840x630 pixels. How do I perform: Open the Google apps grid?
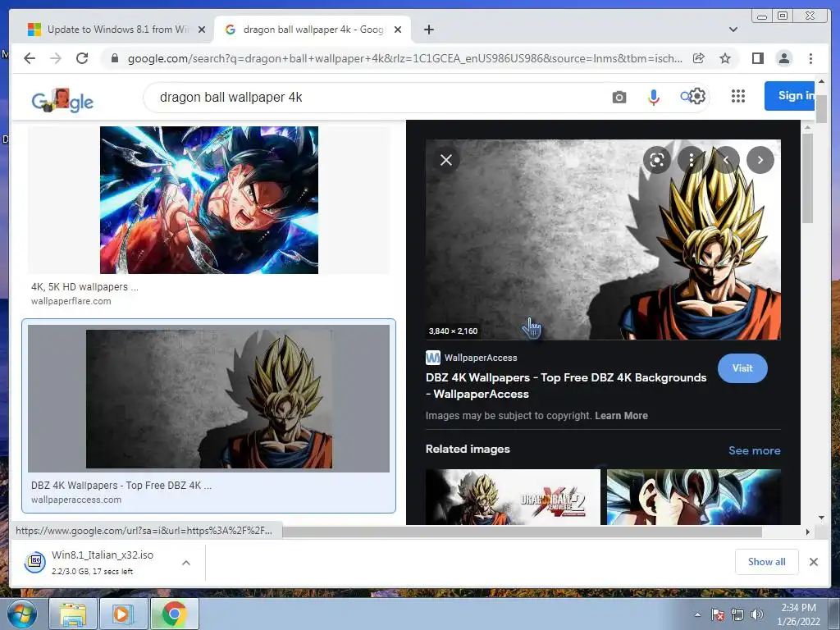point(738,97)
